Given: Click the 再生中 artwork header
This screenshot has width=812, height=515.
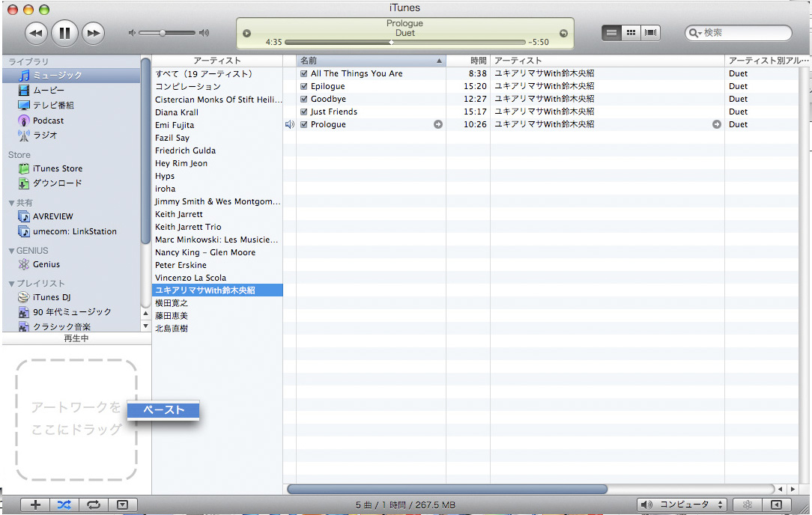Looking at the screenshot, I should pos(76,338).
